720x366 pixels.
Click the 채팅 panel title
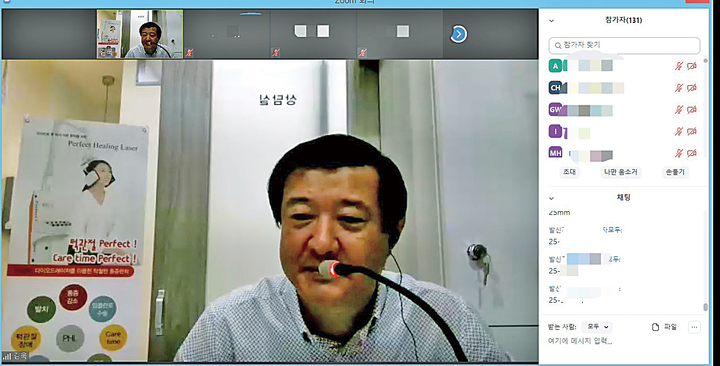(624, 197)
